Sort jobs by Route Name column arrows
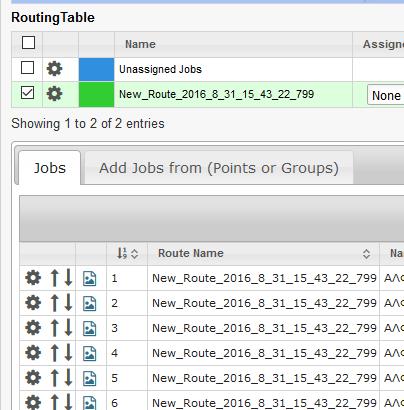 point(366,254)
